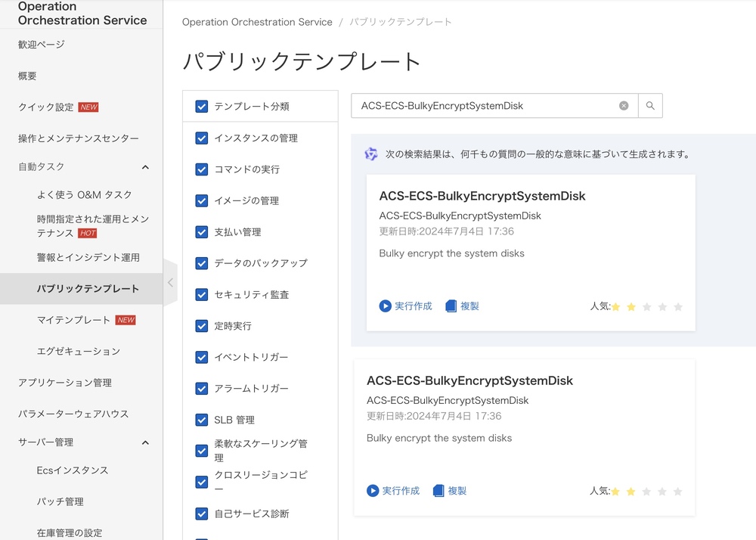The height and width of the screenshot is (540, 756).
Task: Uncheck the 定時実行 checkbox
Action: [201, 326]
